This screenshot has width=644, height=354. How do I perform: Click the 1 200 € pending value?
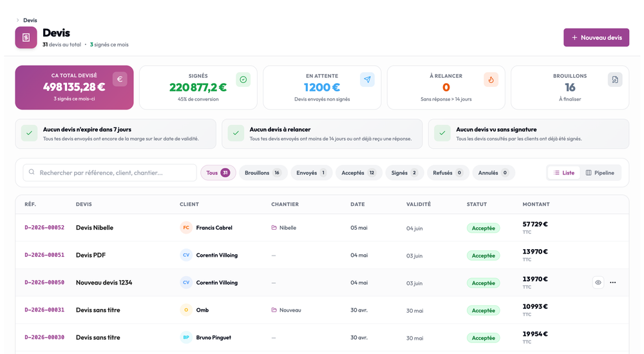(x=322, y=88)
